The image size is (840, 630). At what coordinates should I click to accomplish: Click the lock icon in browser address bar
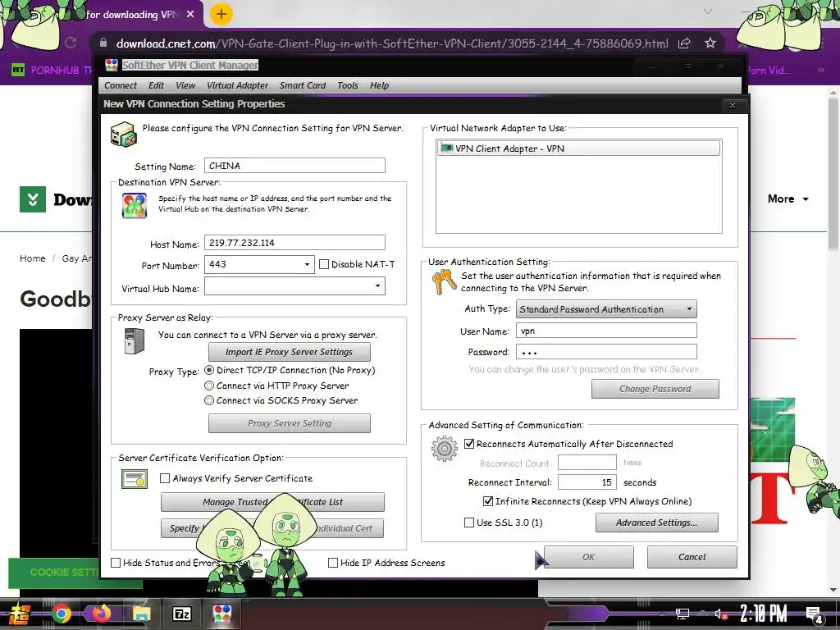click(104, 43)
